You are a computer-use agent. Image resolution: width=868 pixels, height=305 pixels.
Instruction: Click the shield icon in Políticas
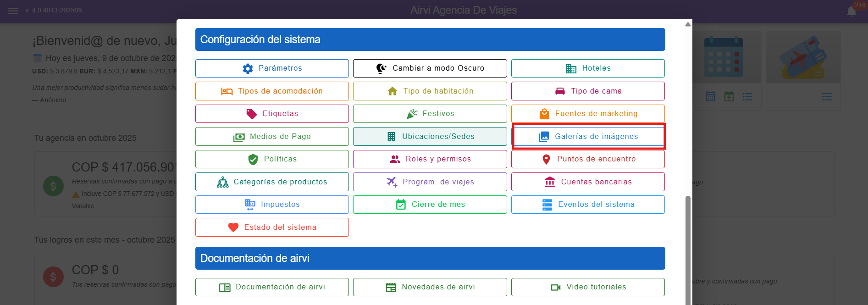tap(253, 159)
